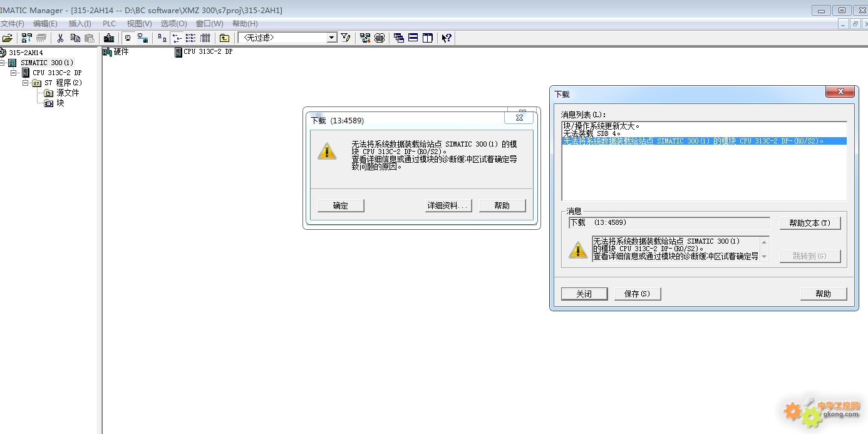Click the Tile Horizontally window icon

point(413,38)
